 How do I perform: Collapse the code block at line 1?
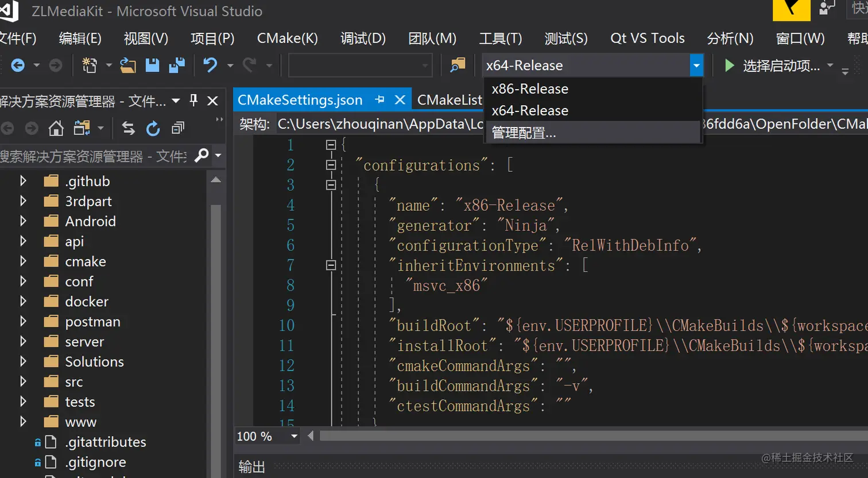pos(331,145)
